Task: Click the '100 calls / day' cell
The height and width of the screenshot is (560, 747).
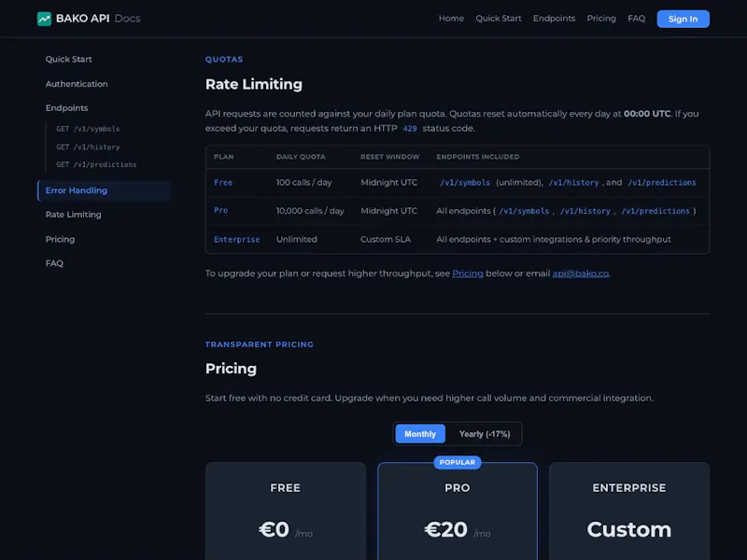Action: 304,182
